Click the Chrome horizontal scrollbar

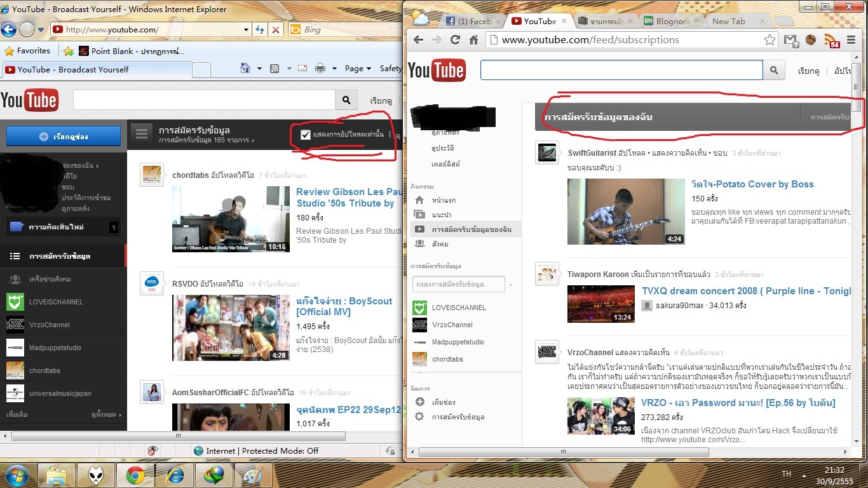563,452
